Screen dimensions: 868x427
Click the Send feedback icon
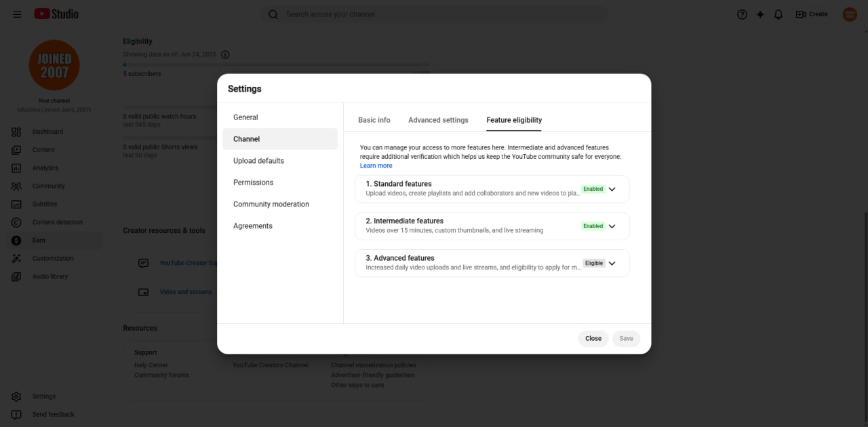16,415
